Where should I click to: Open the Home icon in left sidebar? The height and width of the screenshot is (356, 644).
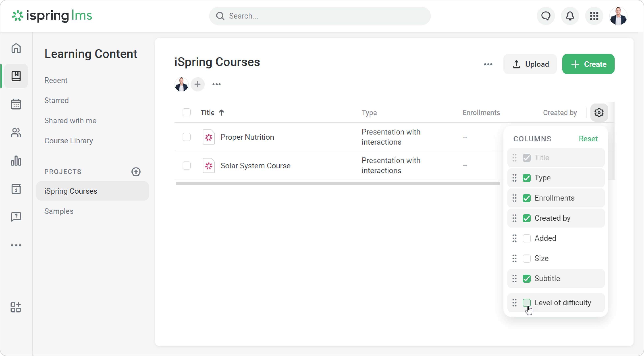click(16, 48)
